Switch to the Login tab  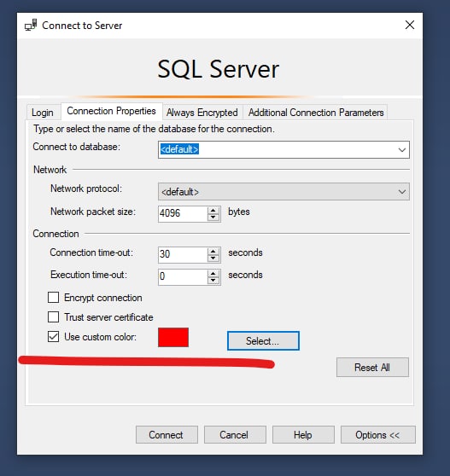coord(42,113)
